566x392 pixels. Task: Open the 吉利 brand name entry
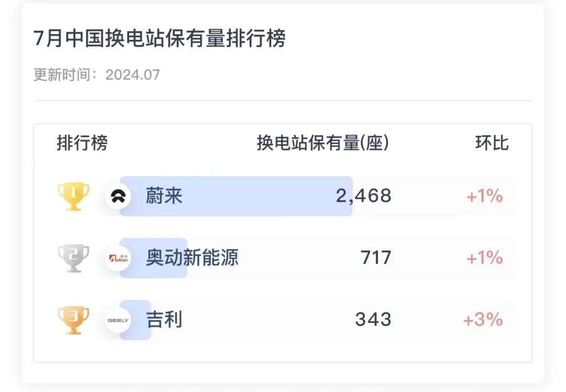tap(164, 320)
